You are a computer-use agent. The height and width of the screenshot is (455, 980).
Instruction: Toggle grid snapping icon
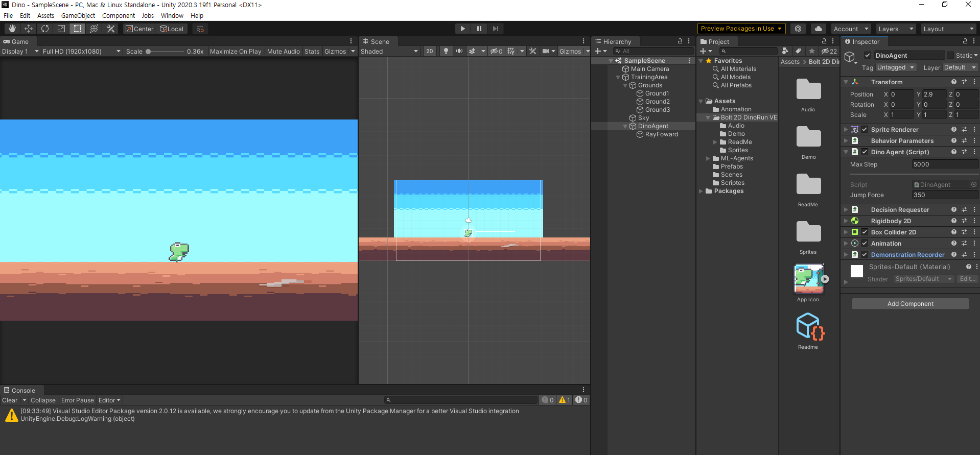200,29
